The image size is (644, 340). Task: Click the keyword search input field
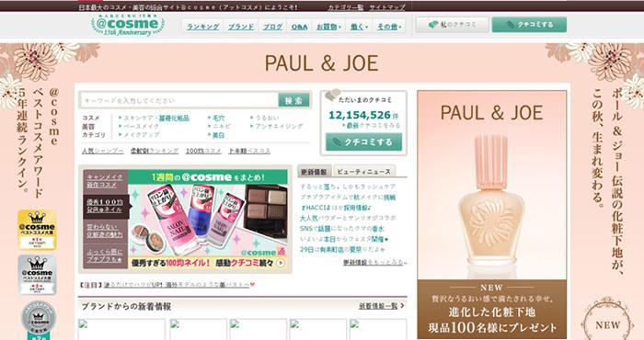tap(179, 100)
